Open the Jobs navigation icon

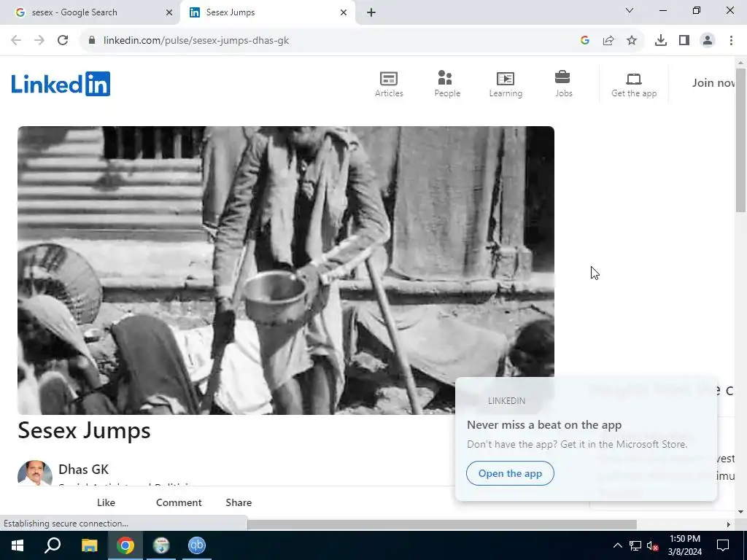(x=563, y=85)
